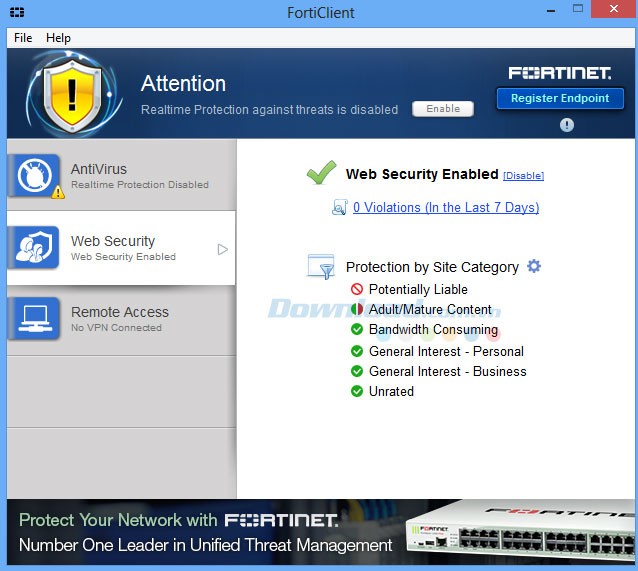This screenshot has height=571, width=638.
Task: Toggle Adult/Mature Content status icon
Action: click(x=357, y=310)
